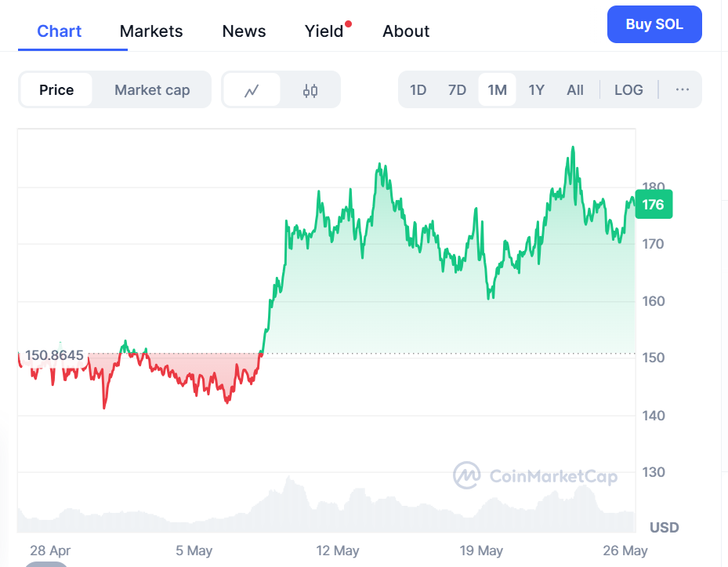Viewport: 728px width, 567px height.
Task: Click the 26 May date label
Action: [x=625, y=551]
